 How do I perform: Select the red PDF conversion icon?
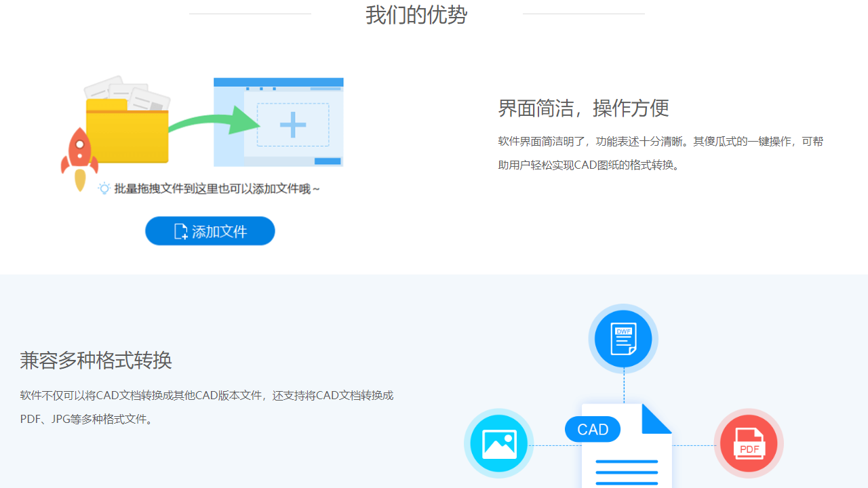(748, 443)
